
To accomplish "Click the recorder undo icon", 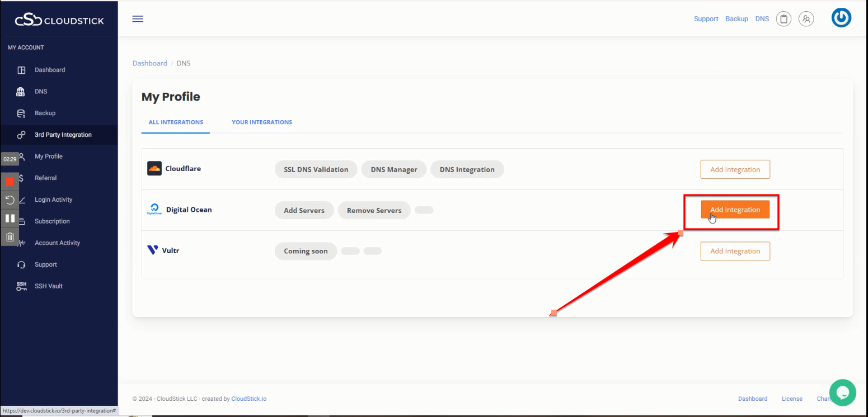I will click(10, 200).
